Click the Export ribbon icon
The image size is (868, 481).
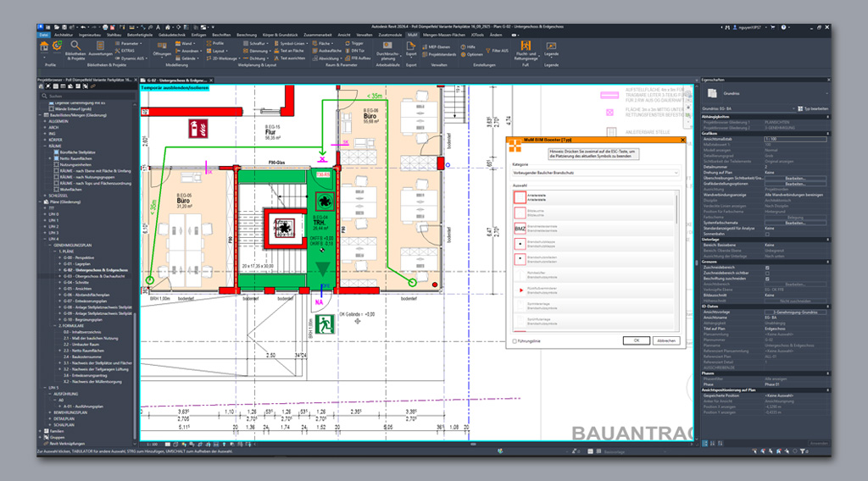click(411, 48)
